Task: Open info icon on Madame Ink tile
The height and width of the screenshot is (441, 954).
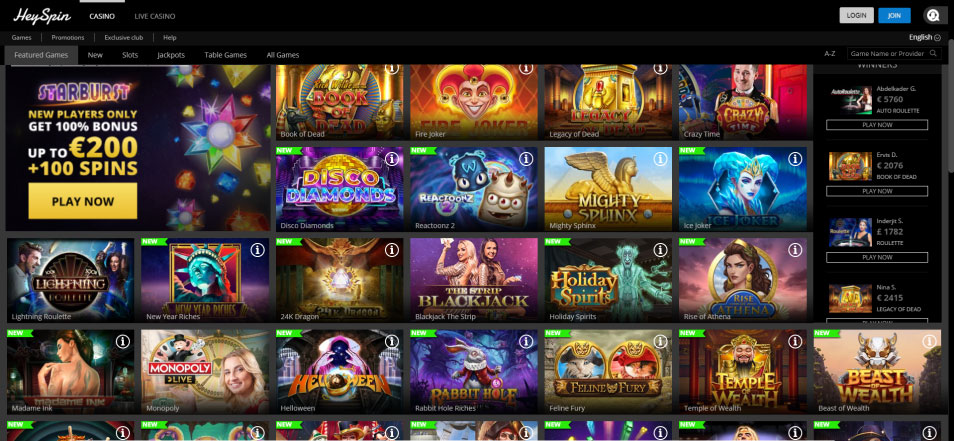Action: click(x=123, y=342)
